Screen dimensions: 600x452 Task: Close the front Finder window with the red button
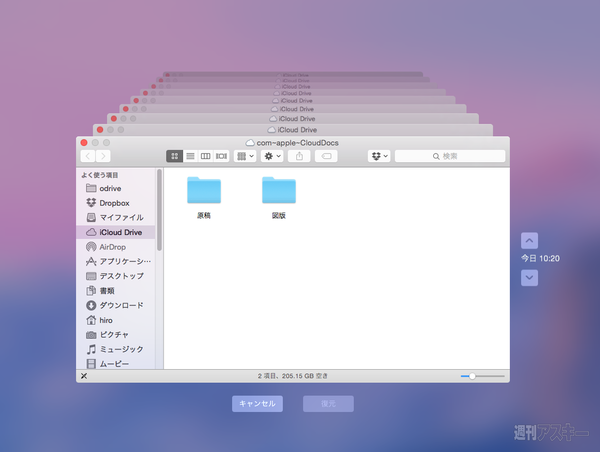[84, 143]
